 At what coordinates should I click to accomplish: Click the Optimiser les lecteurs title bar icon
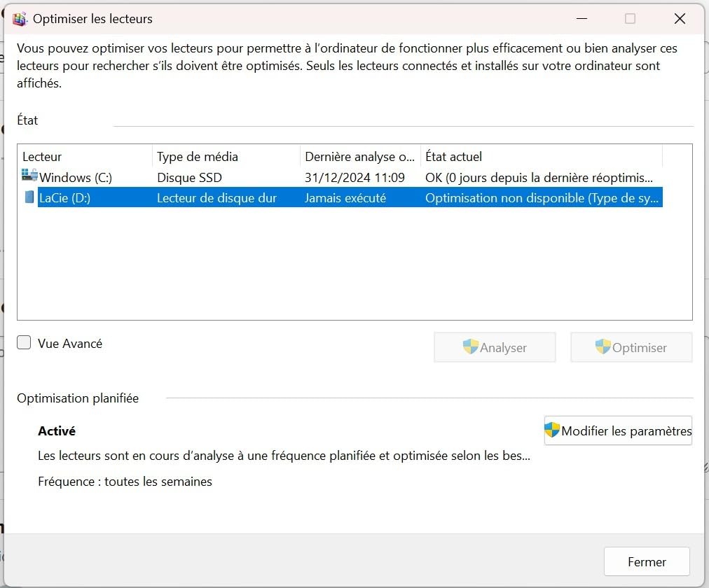(x=20, y=19)
